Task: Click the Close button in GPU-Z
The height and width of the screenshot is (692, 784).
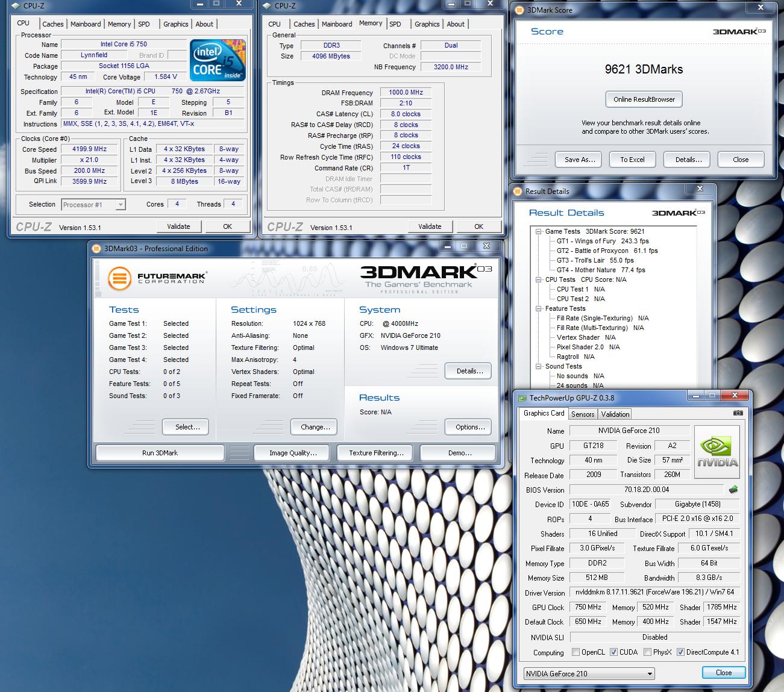Action: 724,673
